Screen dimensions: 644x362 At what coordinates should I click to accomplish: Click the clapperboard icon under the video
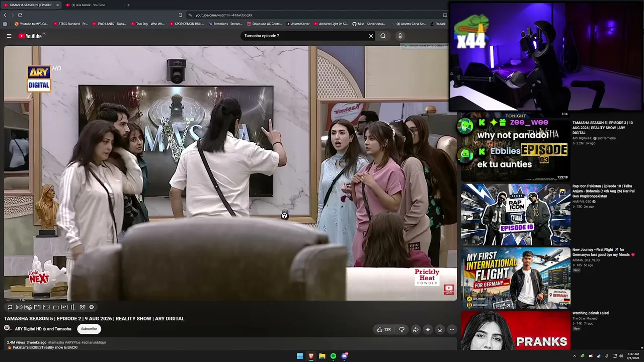37,307
